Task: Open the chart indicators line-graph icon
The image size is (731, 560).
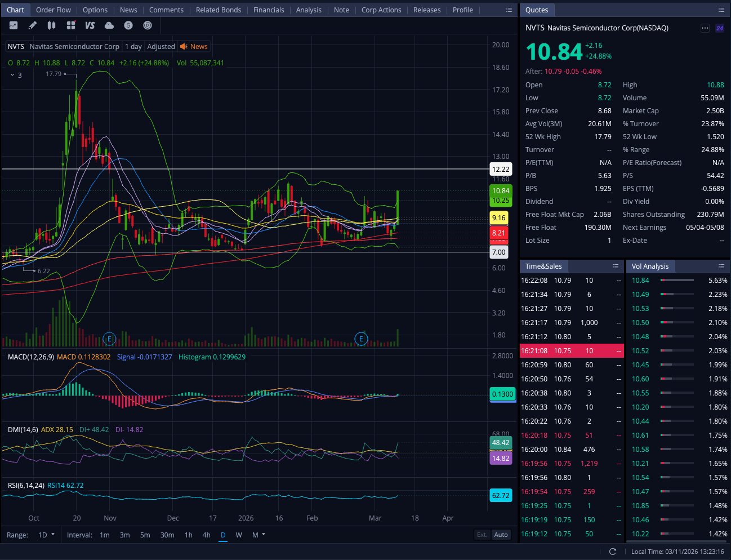Action: [14, 25]
